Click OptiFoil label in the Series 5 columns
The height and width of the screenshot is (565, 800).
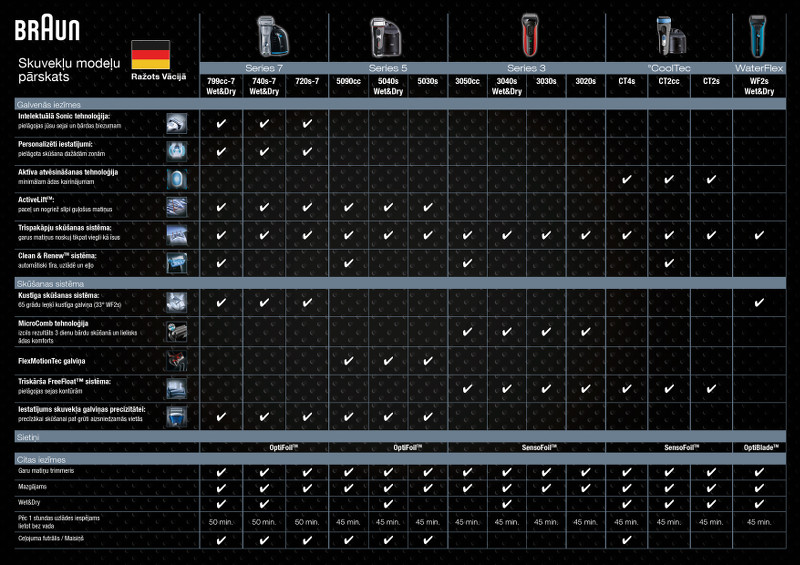pyautogui.click(x=407, y=448)
